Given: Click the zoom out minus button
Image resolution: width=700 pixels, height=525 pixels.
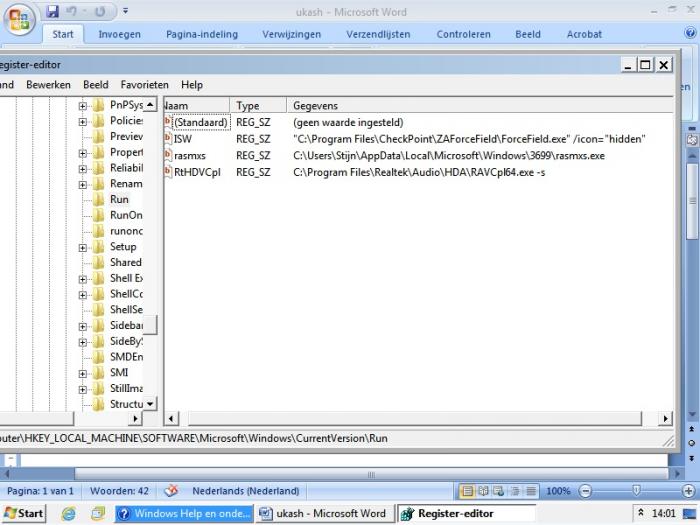Looking at the screenshot, I should (x=585, y=491).
